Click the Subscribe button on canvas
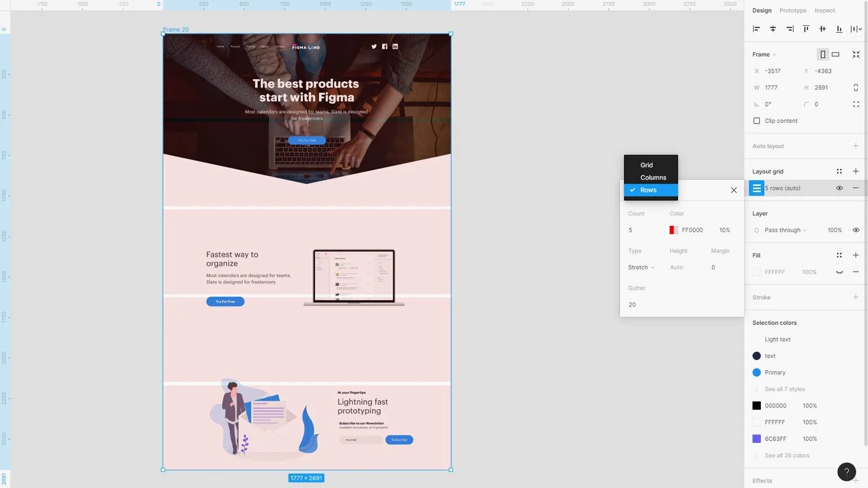868x488 pixels. click(x=399, y=440)
